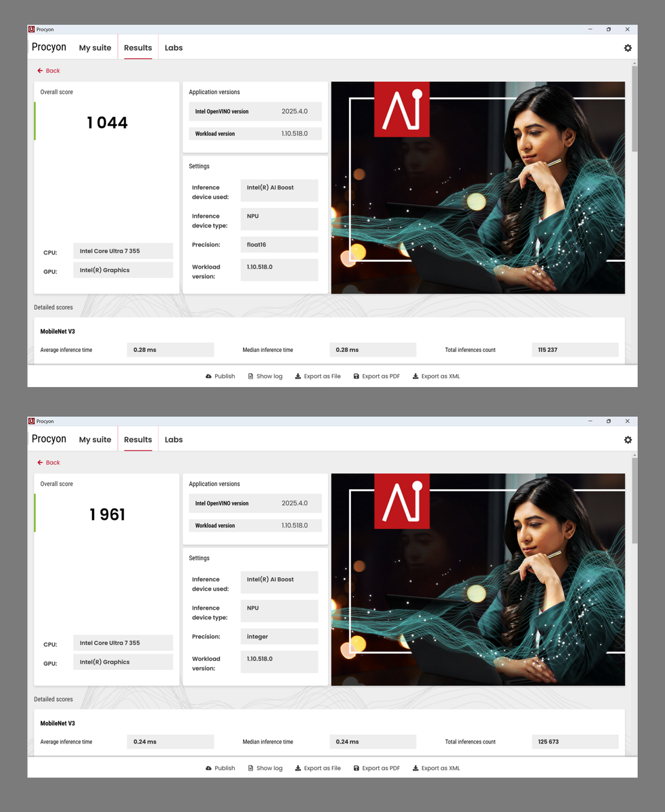Click Procyon title bar icon in bottom window

(x=32, y=421)
